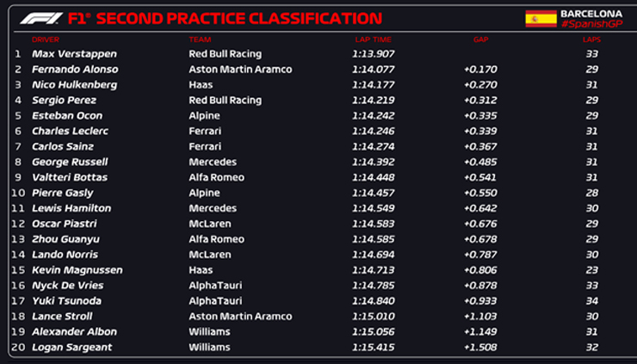Click Aston Martin Aramco team for Alonso
Image resolution: width=637 pixels, height=364 pixels.
(240, 69)
